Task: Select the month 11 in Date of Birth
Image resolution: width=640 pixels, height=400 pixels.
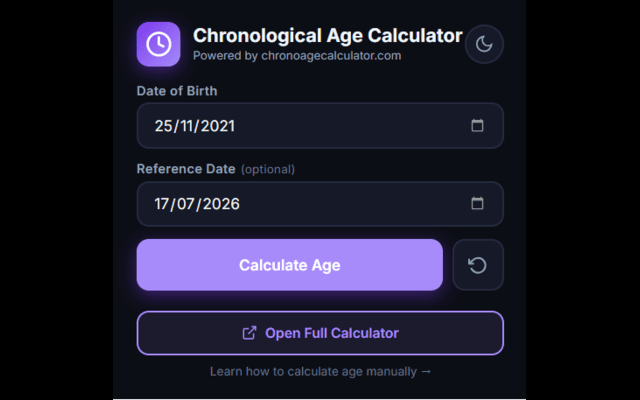Action: coord(187,126)
